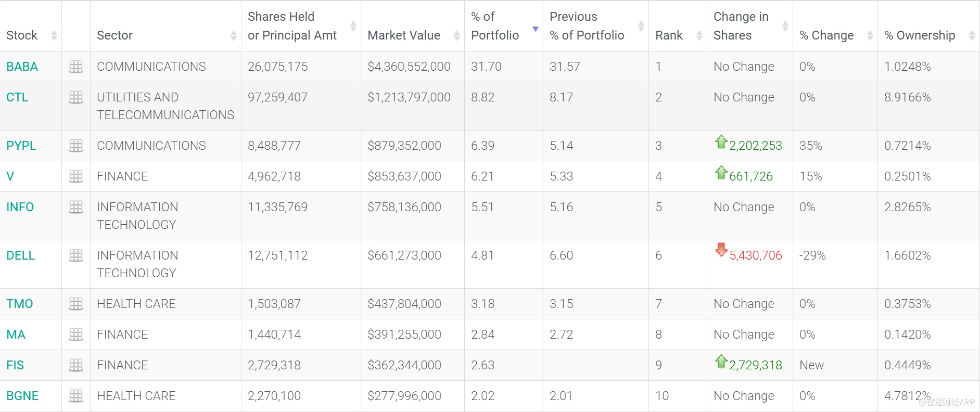
Task: Click the grid icon in FIS row
Action: click(76, 365)
